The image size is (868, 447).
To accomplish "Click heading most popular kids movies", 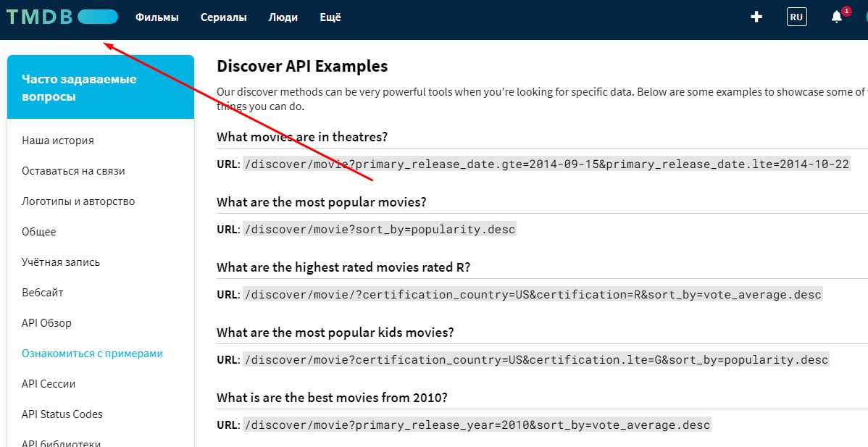I will (335, 333).
